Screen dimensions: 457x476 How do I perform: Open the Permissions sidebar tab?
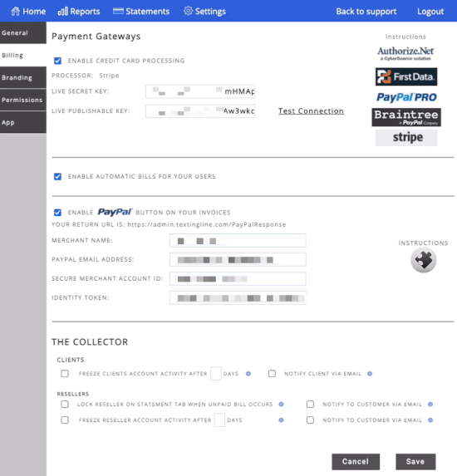[23, 100]
